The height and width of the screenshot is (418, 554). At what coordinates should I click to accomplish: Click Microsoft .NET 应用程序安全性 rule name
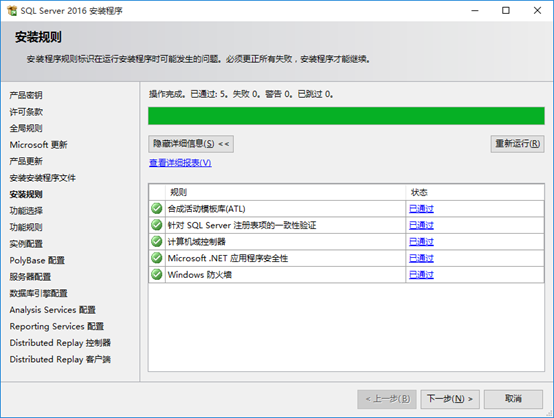tap(228, 258)
